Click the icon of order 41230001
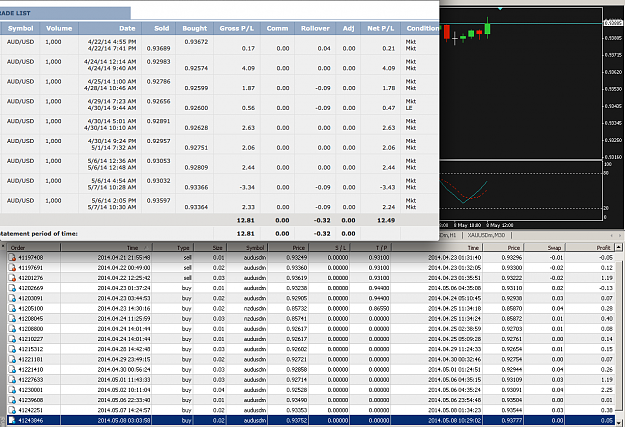 pos(12,390)
